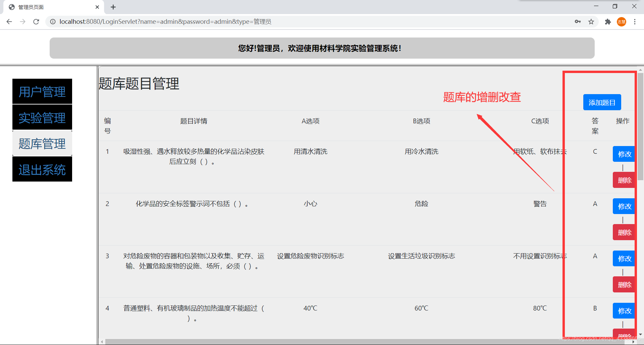Click the A选项 column header
The width and height of the screenshot is (644, 345).
311,121
